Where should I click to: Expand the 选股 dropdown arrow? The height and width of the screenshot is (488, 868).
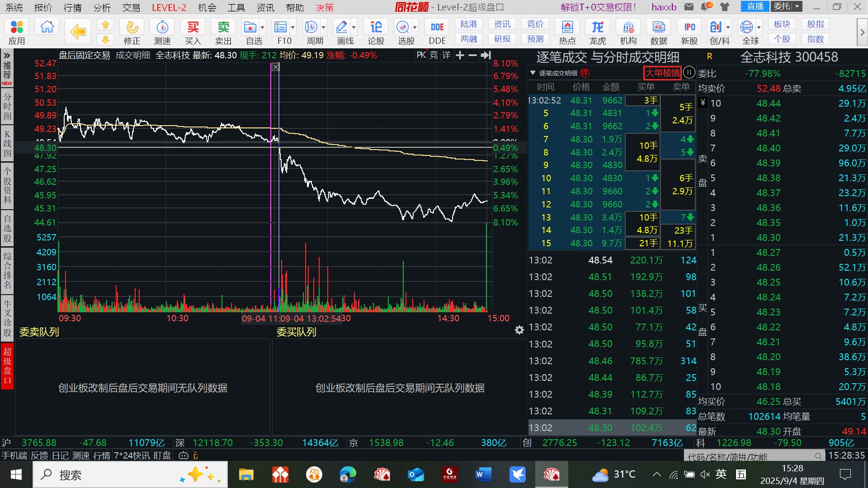pos(415,28)
